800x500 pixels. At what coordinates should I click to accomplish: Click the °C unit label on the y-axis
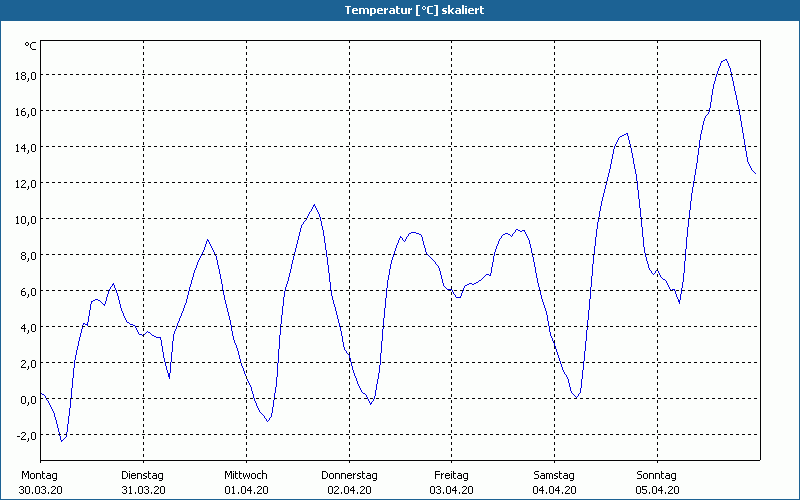tap(30, 46)
